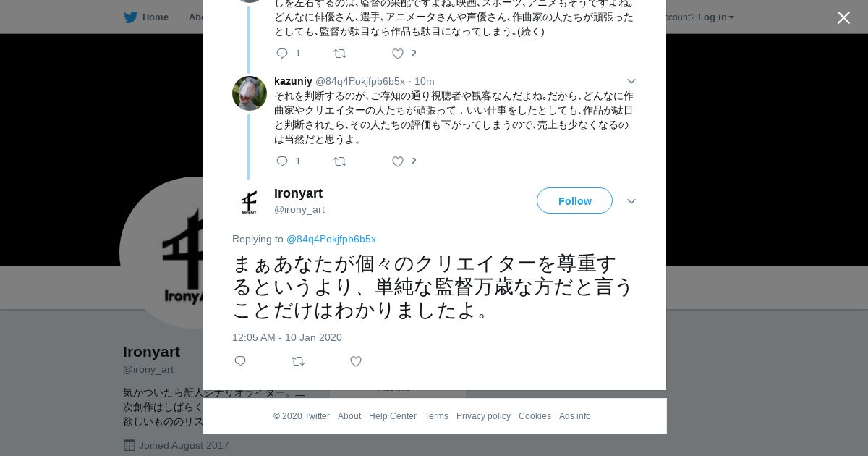The height and width of the screenshot is (456, 868).
Task: Close the tweet overlay with X
Action: [x=843, y=18]
